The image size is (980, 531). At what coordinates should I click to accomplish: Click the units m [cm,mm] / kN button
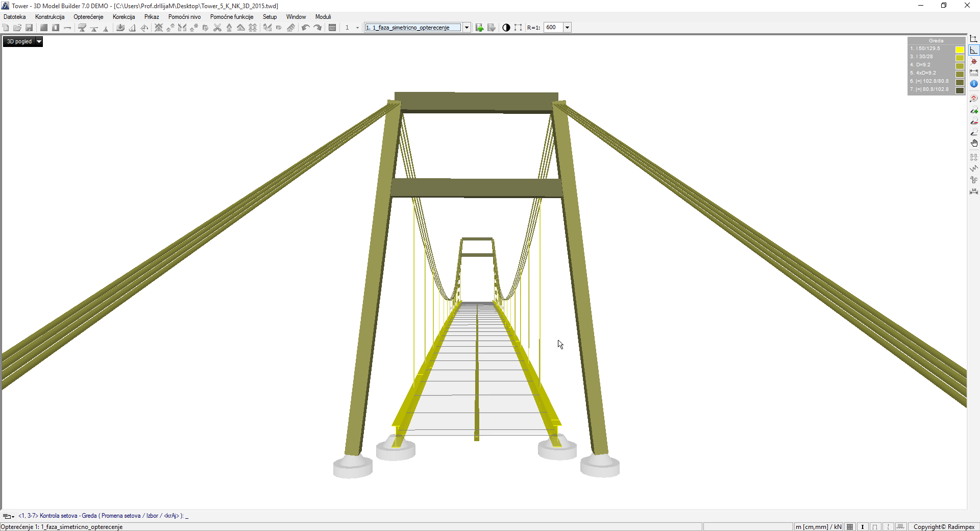click(x=818, y=527)
